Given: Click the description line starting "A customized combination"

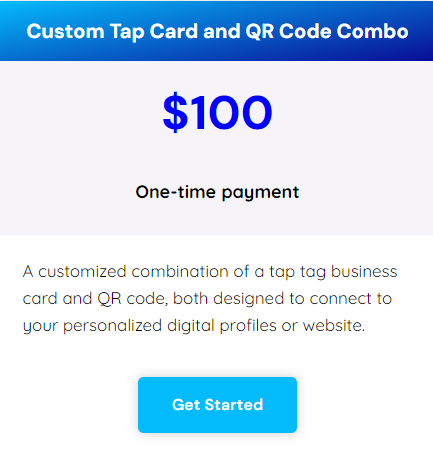Looking at the screenshot, I should click(x=210, y=272).
